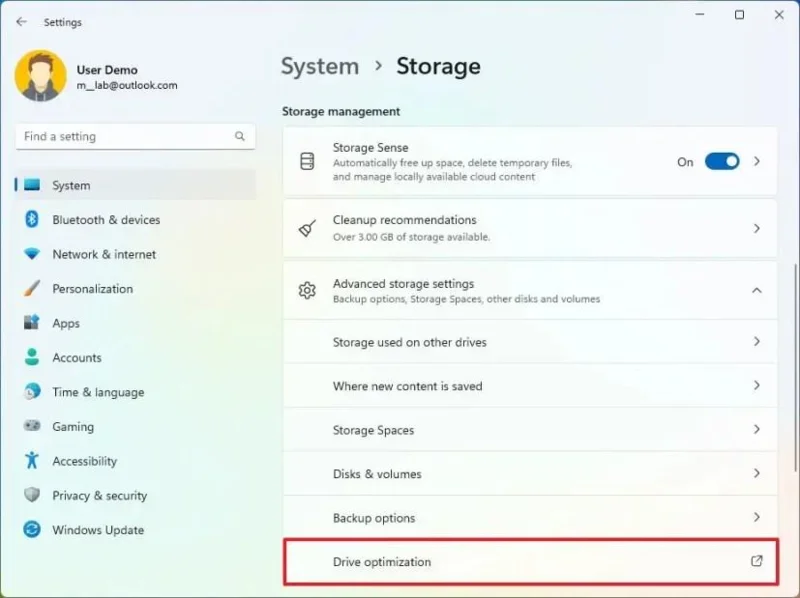Image resolution: width=800 pixels, height=598 pixels.
Task: Turn off the Storage Sense toggle
Action: [x=722, y=162]
